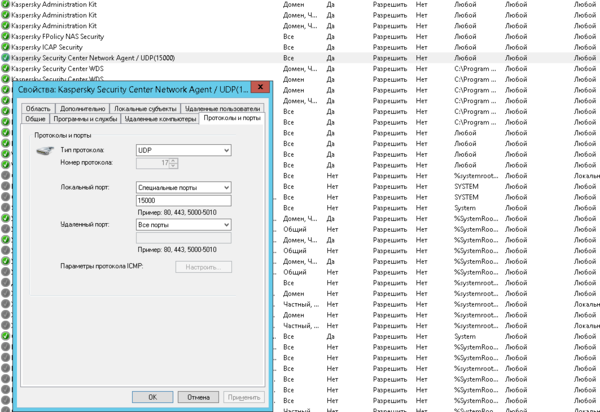
Task: Click icon of Kaspersky Security Center Network Agent rule
Action: tap(5, 58)
